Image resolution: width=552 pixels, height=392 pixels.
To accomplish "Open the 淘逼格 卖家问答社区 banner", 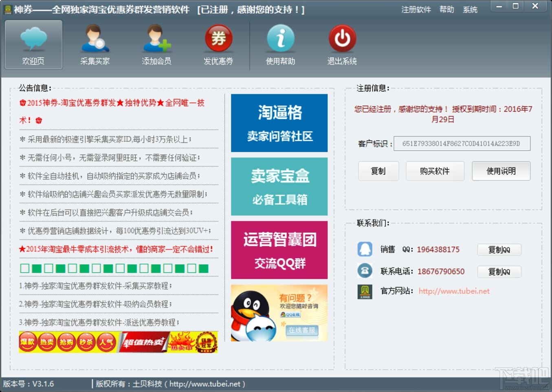I will coord(279,123).
